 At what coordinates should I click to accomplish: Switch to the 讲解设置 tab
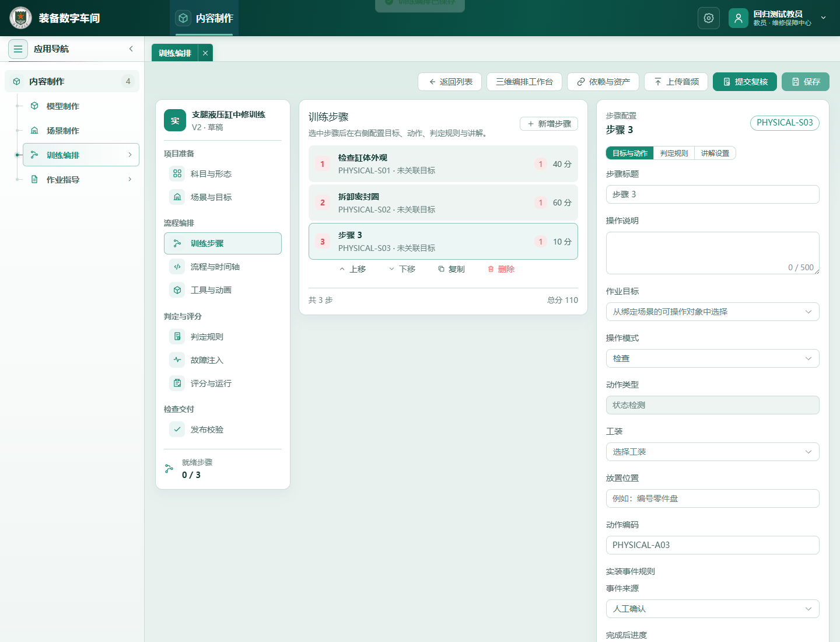[x=715, y=153]
